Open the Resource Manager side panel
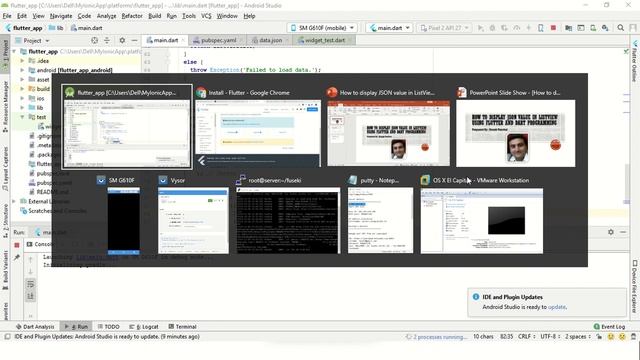The width and height of the screenshot is (640, 360). click(x=5, y=106)
